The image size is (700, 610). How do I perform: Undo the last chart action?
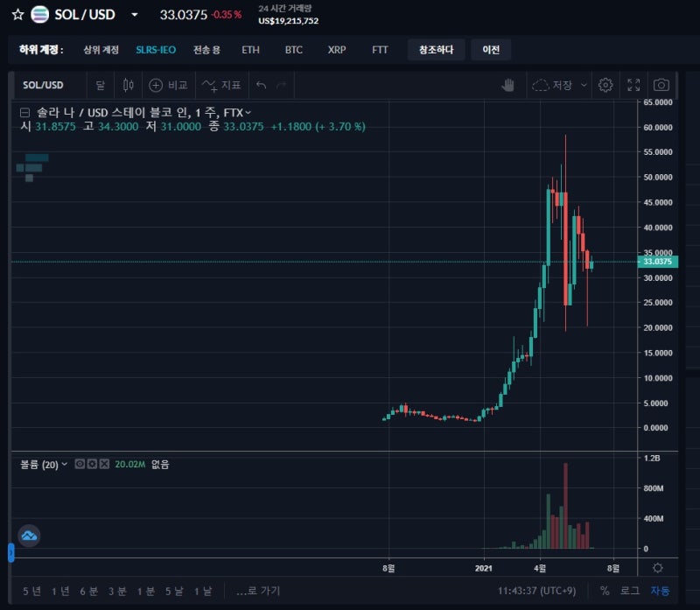261,85
